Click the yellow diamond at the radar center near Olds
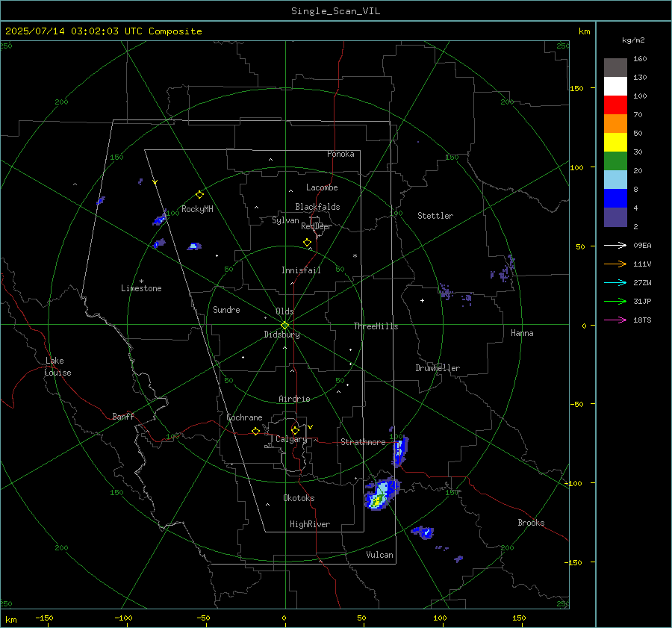The width and height of the screenshot is (672, 628). [284, 326]
